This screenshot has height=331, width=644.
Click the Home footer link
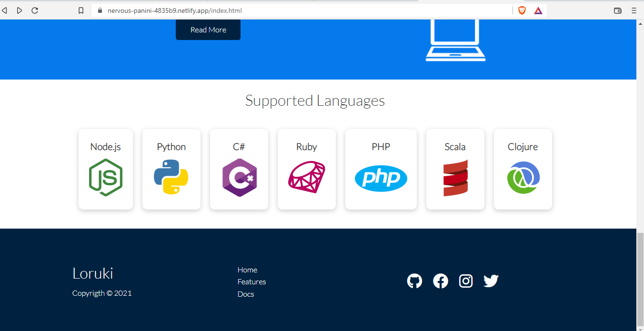[x=247, y=270]
